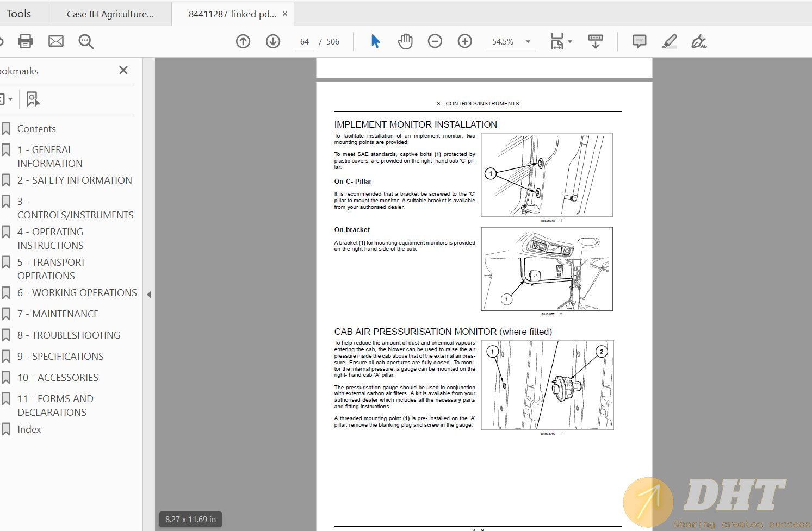Go to next page with down arrow

[x=273, y=41]
